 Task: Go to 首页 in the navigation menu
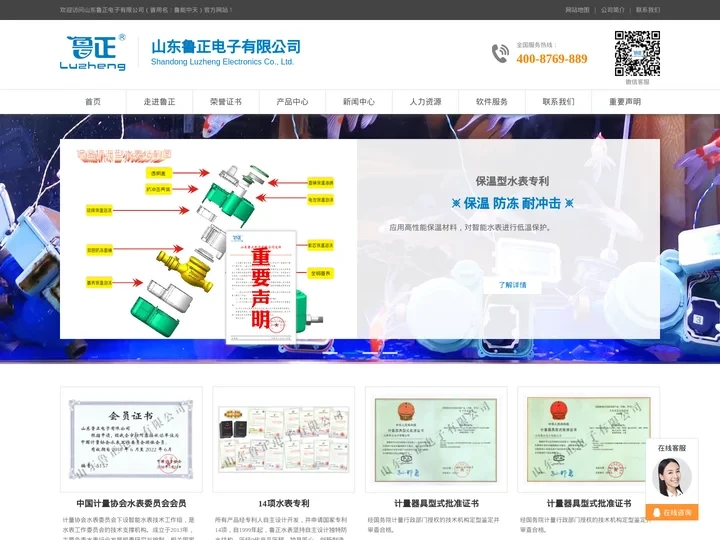click(x=93, y=101)
